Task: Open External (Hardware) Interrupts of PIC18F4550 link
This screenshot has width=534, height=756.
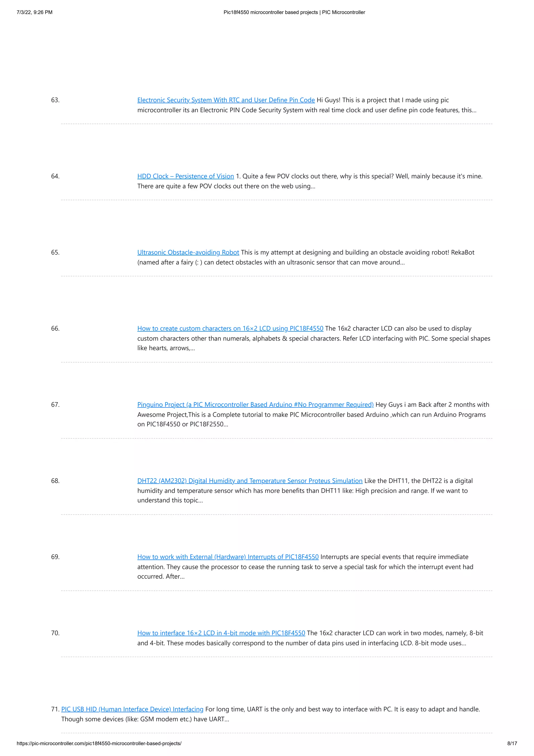Action: (228, 557)
